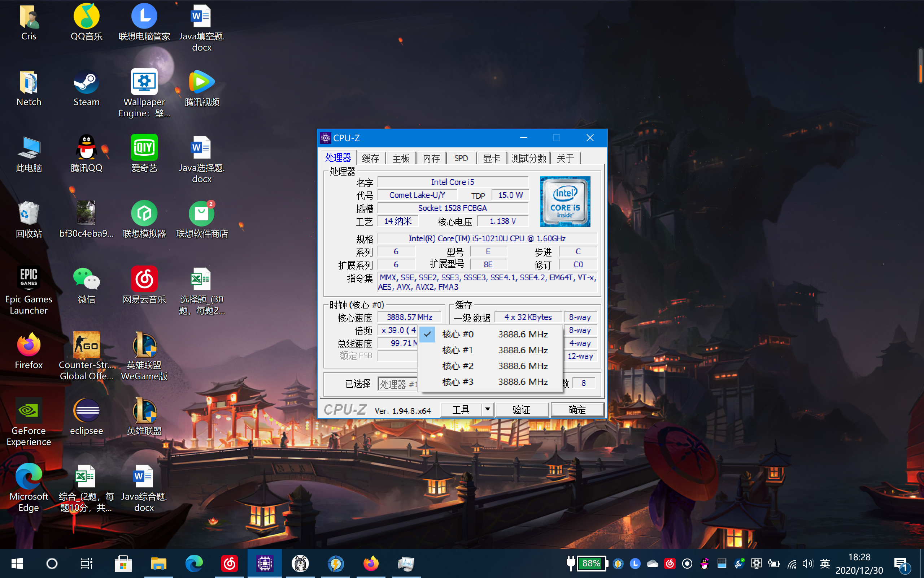Screen dimensions: 924x578
Task: Click the instruction set 指令集 text field
Action: point(488,282)
